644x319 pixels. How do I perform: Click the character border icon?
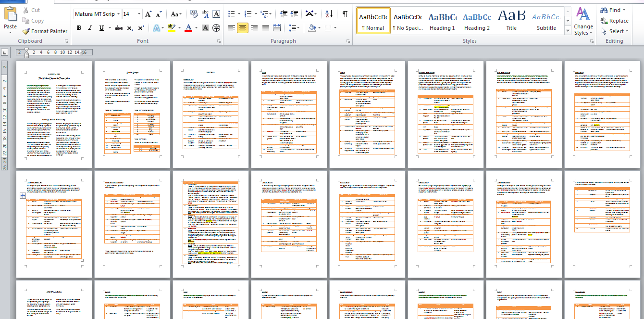(217, 14)
